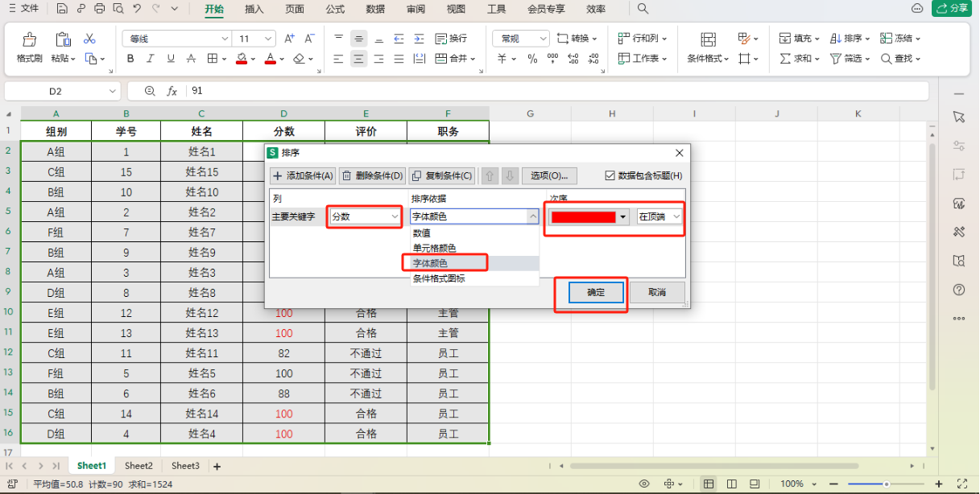
Task: Click the 确定 button in sort dialog
Action: tap(596, 293)
